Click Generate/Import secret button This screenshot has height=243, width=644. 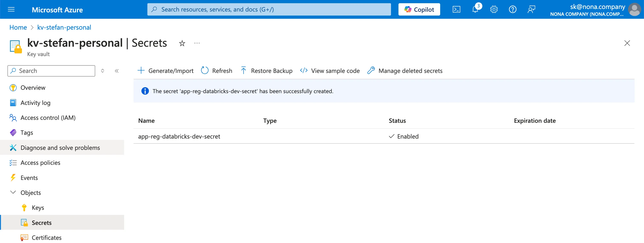pos(165,71)
